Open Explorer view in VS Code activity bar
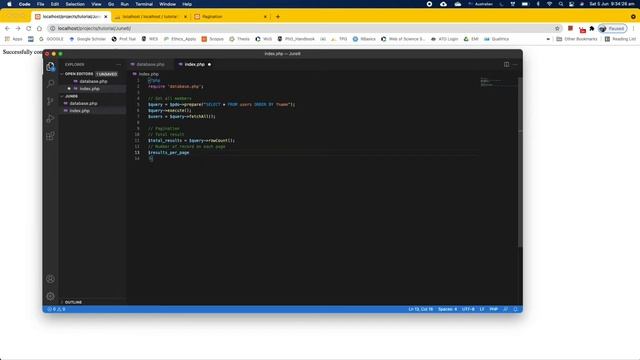This screenshot has width=640, height=360. click(50, 67)
